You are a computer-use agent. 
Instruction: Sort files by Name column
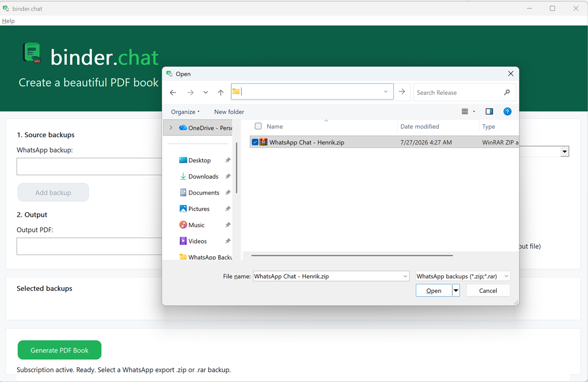coord(275,126)
